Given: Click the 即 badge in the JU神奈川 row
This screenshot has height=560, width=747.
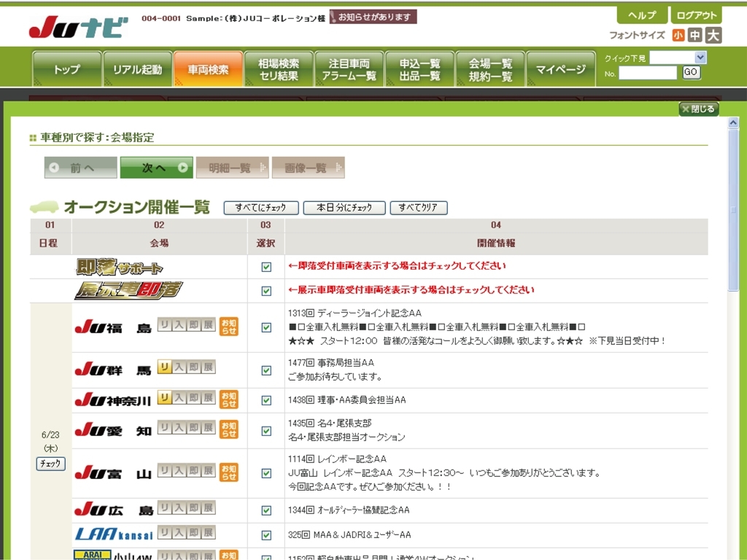Looking at the screenshot, I should 194,397.
